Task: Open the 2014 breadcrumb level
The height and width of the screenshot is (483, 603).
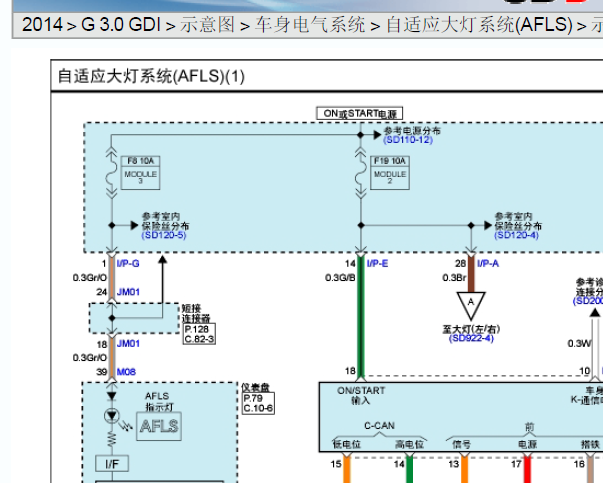Action: click(42, 25)
